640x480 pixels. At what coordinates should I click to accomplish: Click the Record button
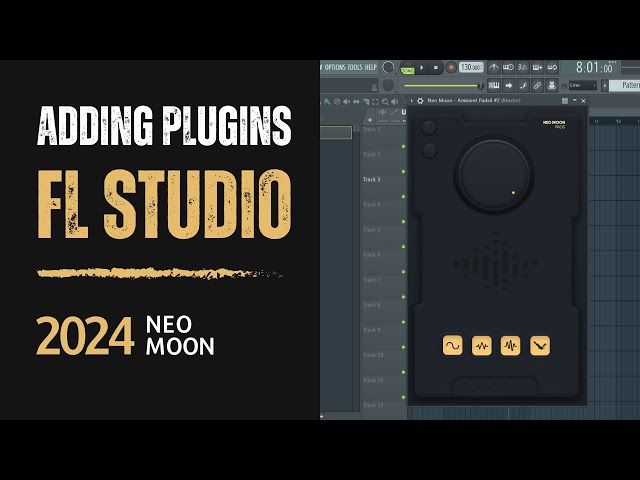[x=451, y=68]
